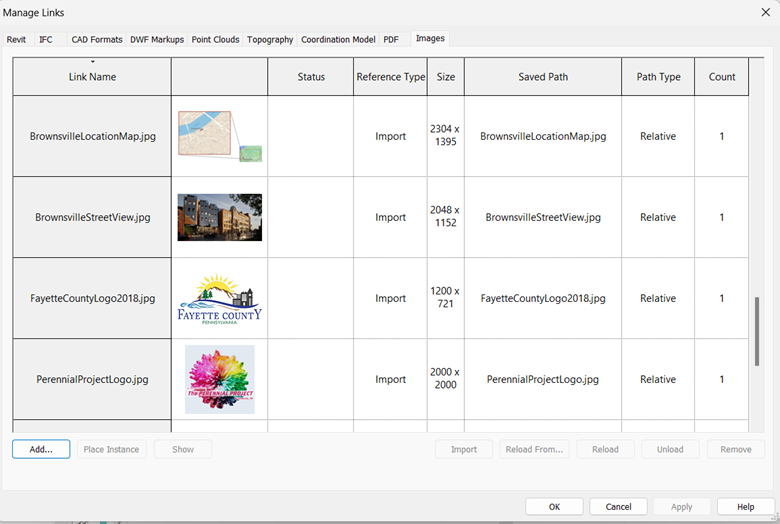Click Import reference type for BrownsvilleLocationMap.jpg

click(390, 136)
